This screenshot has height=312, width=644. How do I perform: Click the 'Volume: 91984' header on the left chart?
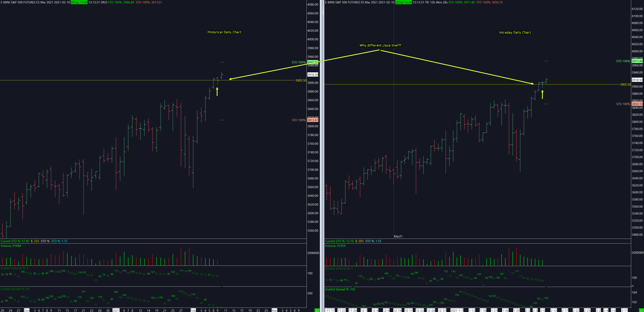[11, 246]
